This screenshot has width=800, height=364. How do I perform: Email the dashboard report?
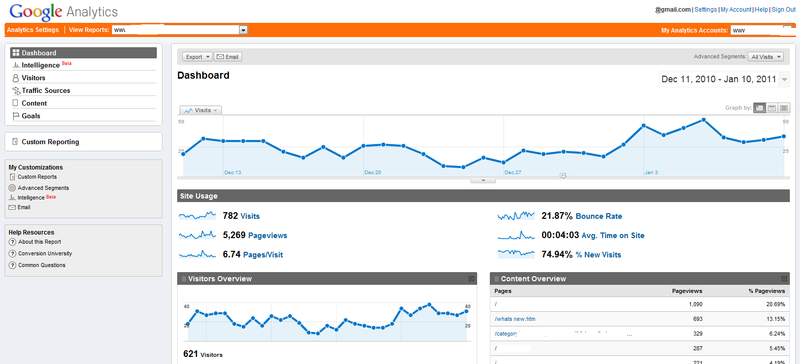coord(228,57)
